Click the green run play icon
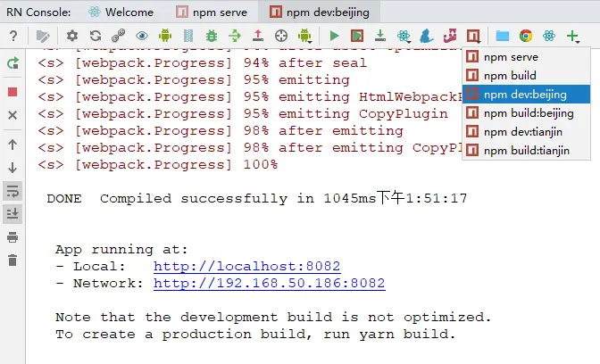 point(334,36)
